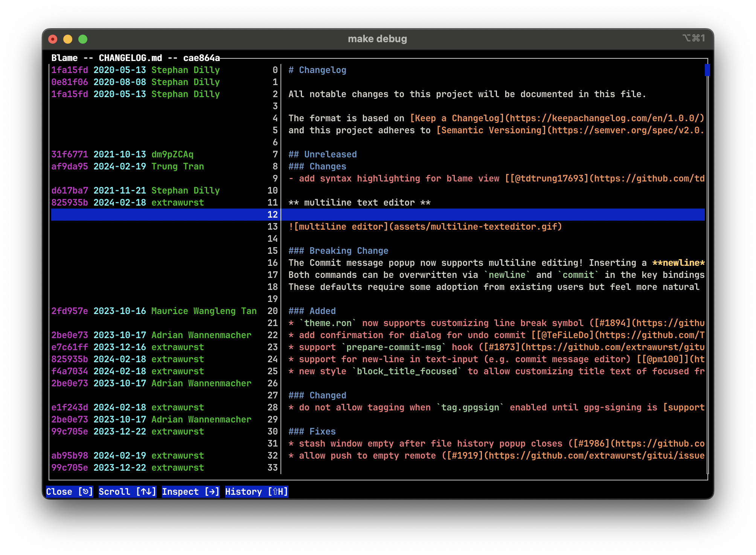The width and height of the screenshot is (756, 555).
Task: Select the highlighted blame line 12
Action: click(x=378, y=215)
